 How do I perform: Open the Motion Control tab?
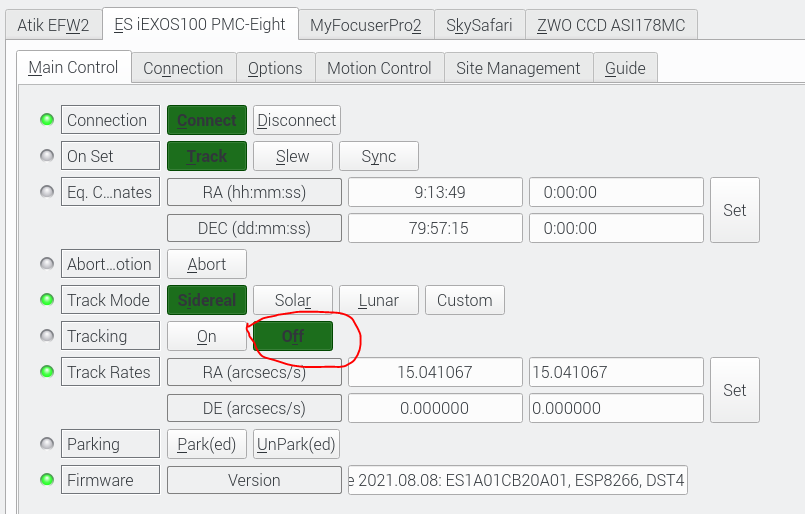(x=379, y=68)
